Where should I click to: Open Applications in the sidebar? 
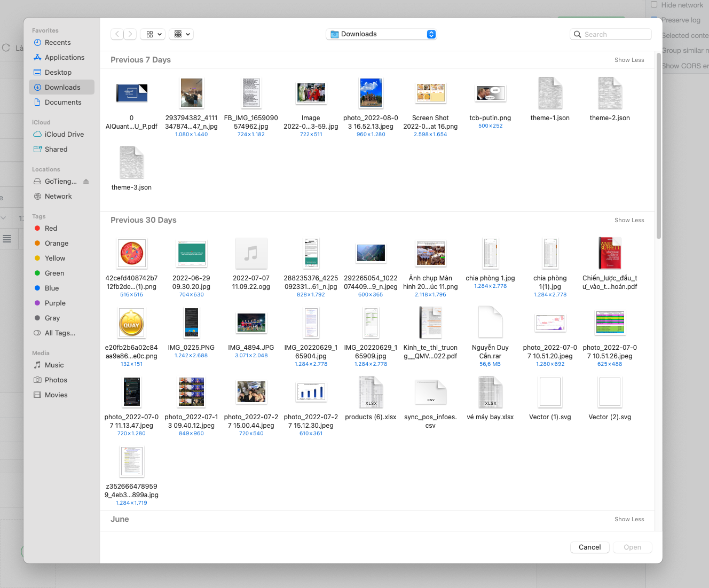point(64,58)
